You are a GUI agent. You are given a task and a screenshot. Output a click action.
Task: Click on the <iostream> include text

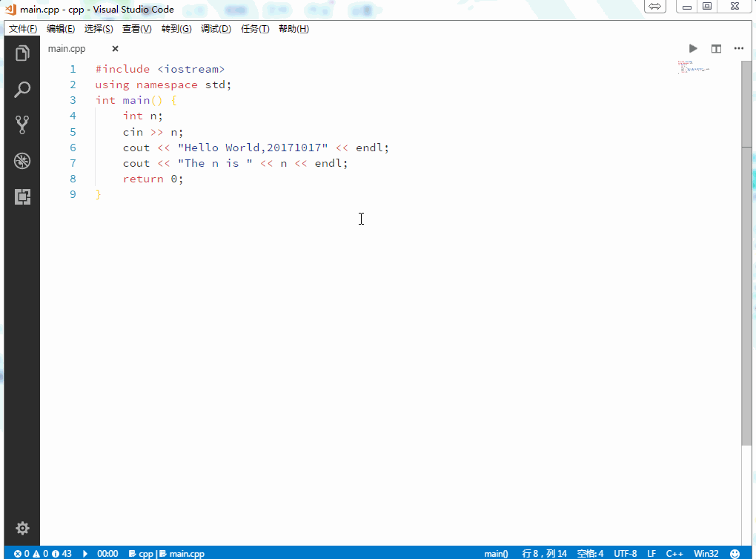pyautogui.click(x=191, y=69)
